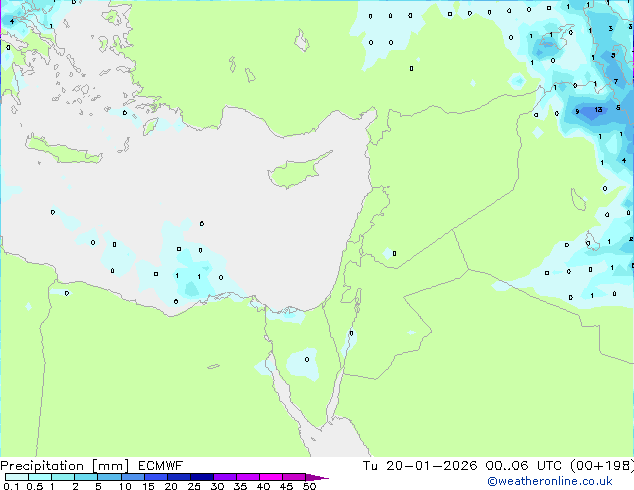
Task: Click the '20-01-2026' date text
Action: (x=431, y=466)
